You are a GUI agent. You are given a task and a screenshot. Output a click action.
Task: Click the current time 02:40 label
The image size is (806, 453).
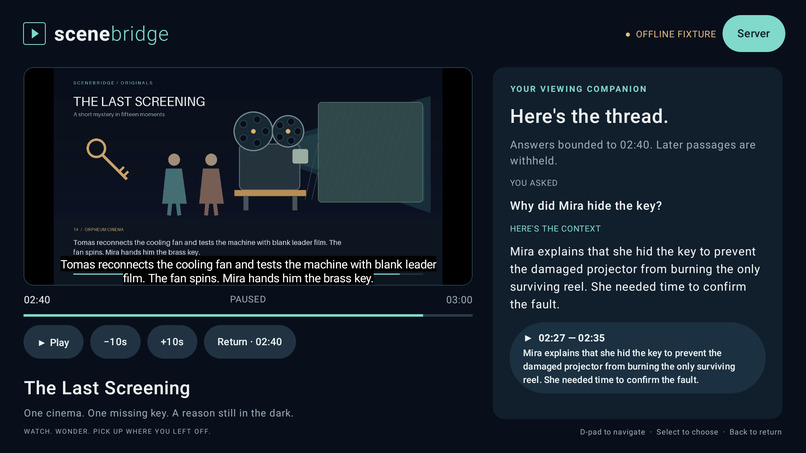pyautogui.click(x=37, y=300)
